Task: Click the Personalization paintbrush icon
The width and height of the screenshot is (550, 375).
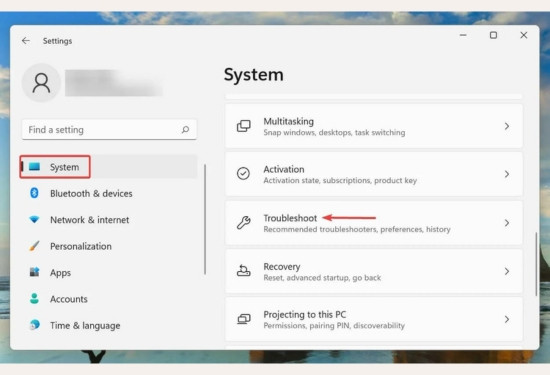Action: coord(34,246)
